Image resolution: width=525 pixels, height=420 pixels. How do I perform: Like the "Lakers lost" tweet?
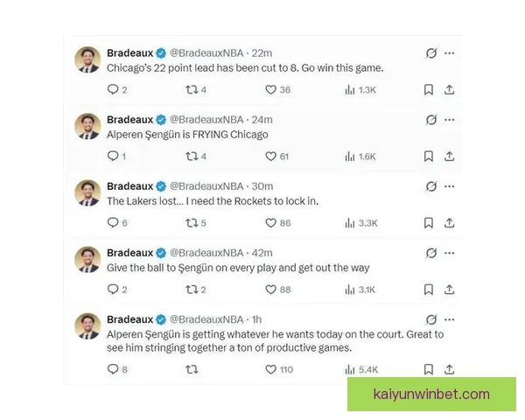coord(270,222)
